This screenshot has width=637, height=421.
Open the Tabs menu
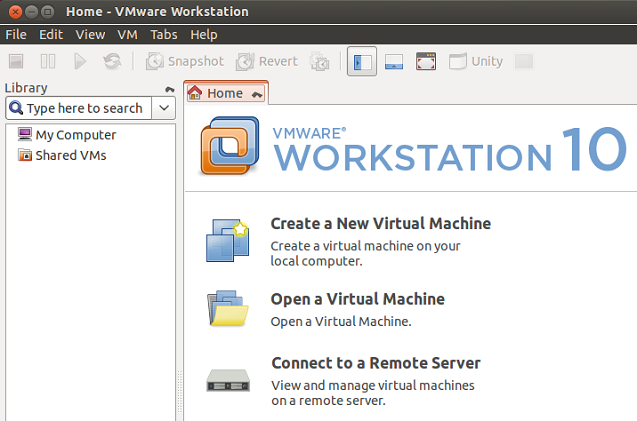click(x=163, y=34)
